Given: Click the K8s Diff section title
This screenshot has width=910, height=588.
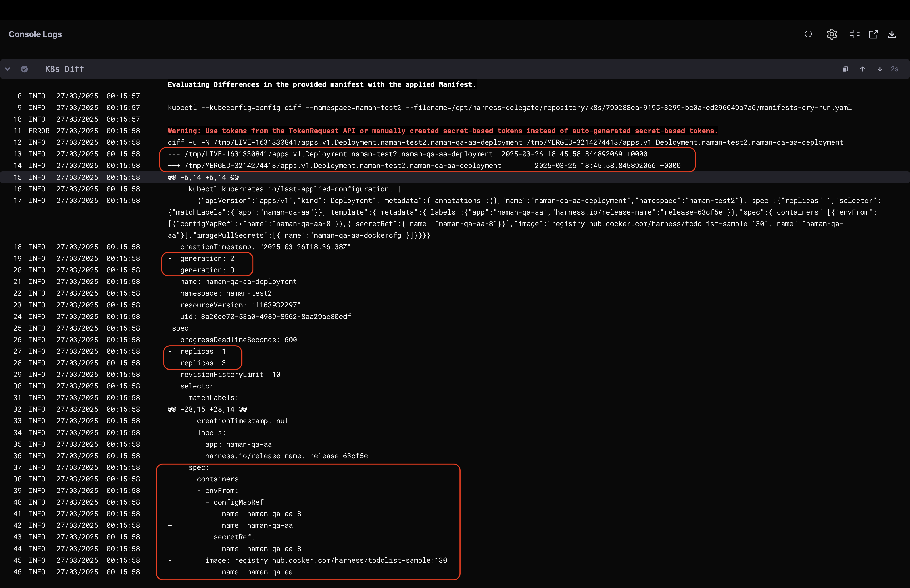Looking at the screenshot, I should (64, 69).
